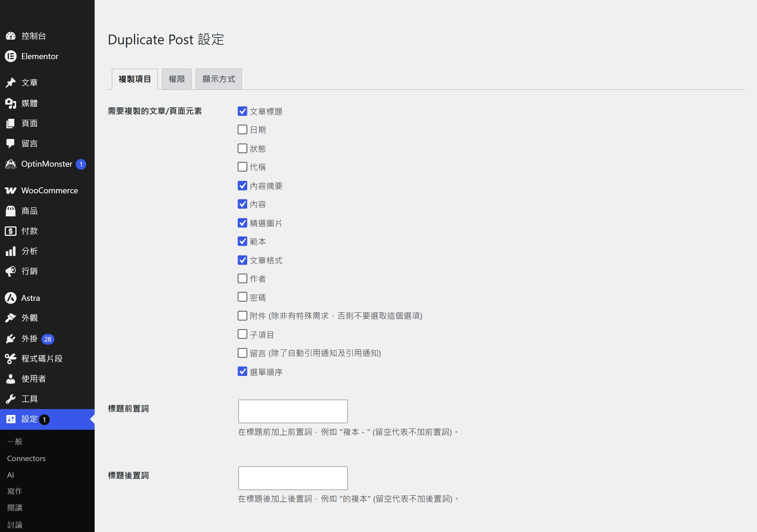Open the 外觀 paintbrush icon
This screenshot has width=757, height=532.
(x=11, y=318)
